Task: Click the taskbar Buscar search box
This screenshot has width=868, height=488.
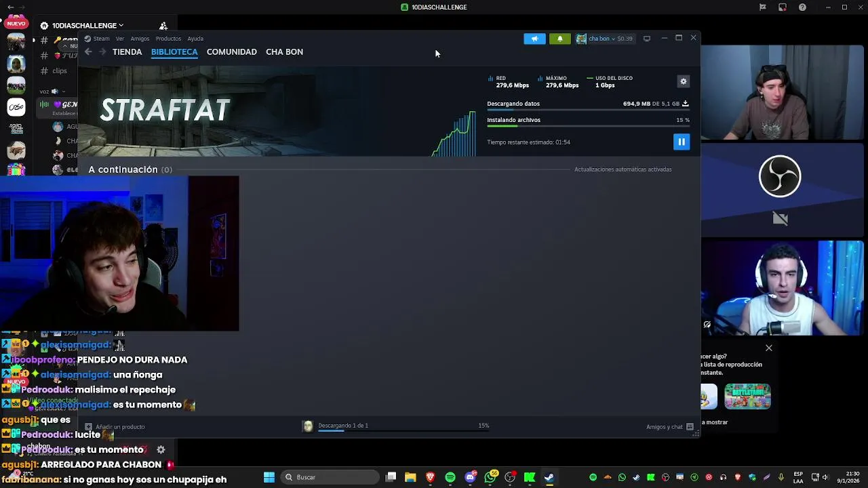Action: (x=331, y=477)
